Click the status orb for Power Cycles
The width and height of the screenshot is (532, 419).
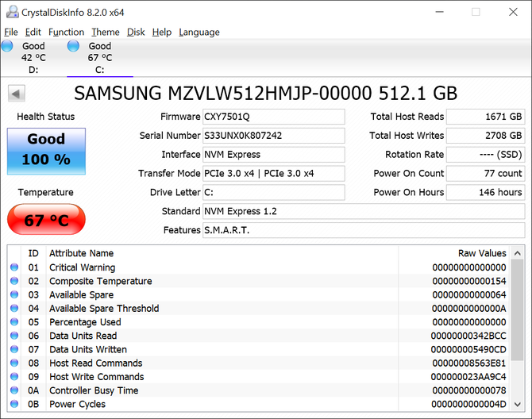click(14, 404)
